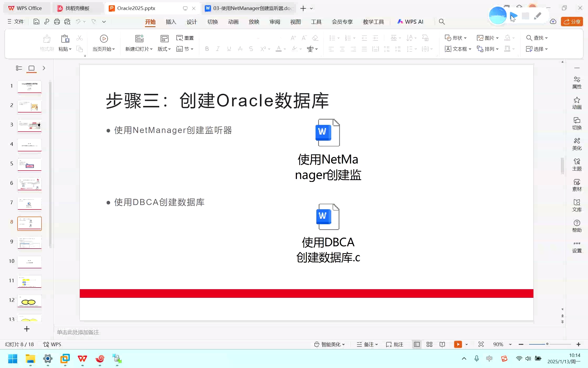Open the 版式 layout dropdown
This screenshot has width=588, height=368.
coord(164,49)
